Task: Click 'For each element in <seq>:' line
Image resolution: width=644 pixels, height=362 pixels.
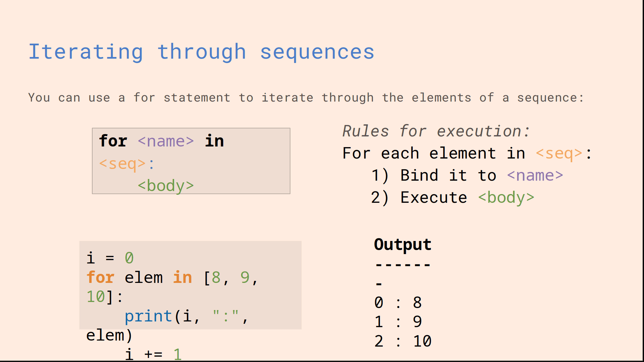Action: (x=467, y=153)
